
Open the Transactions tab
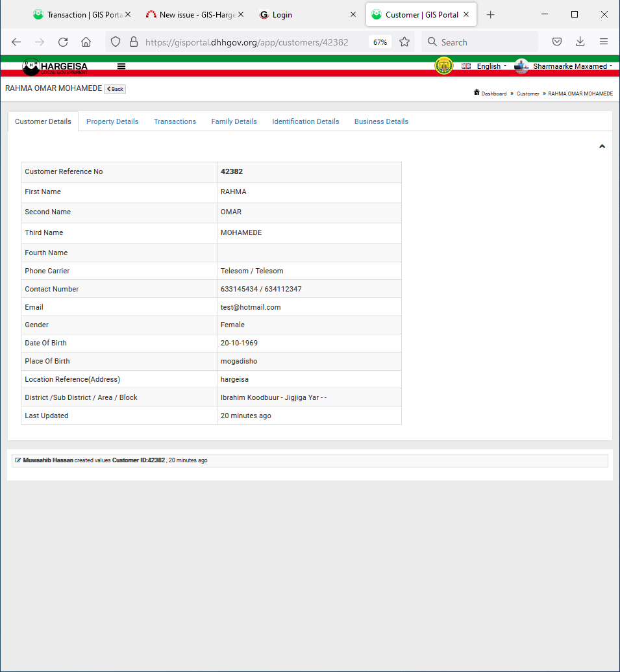[x=175, y=121]
